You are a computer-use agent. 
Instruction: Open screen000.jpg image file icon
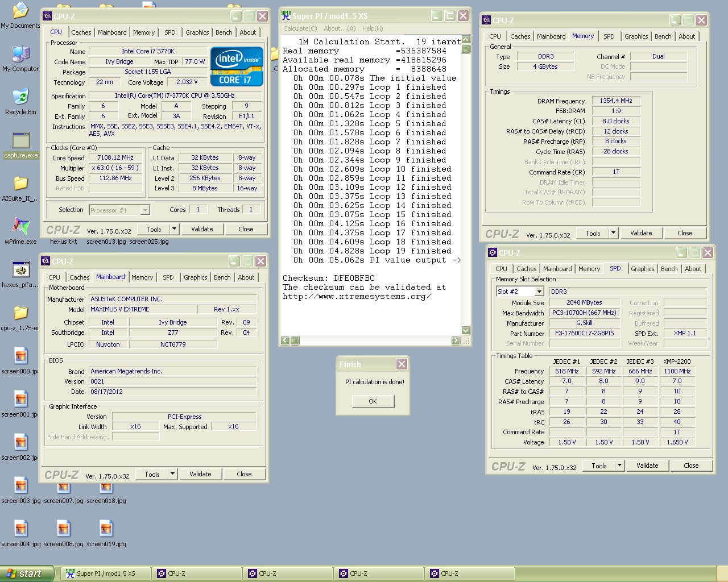pyautogui.click(x=20, y=361)
